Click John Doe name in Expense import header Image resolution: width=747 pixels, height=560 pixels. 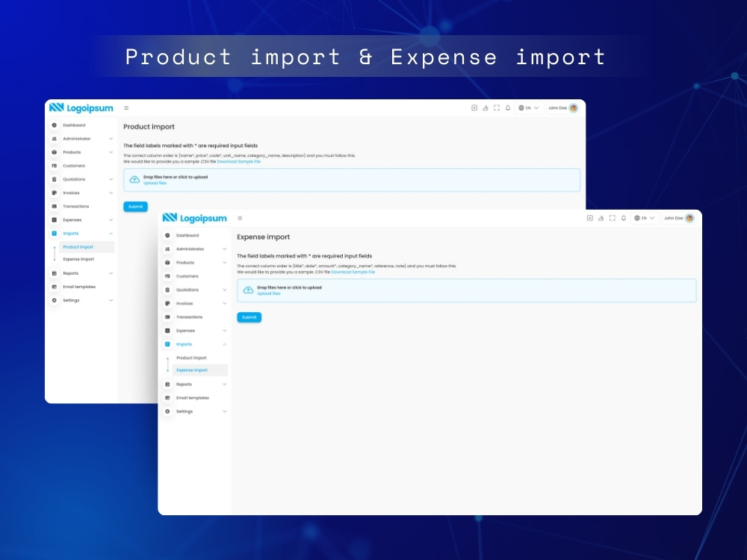click(673, 218)
